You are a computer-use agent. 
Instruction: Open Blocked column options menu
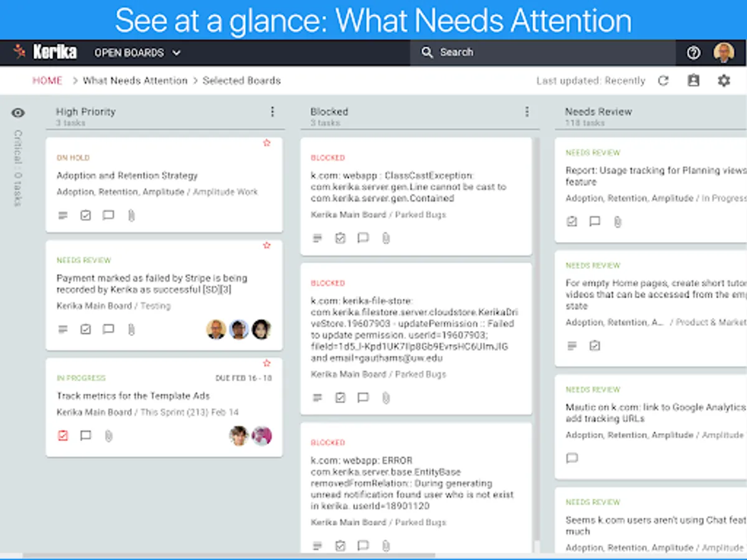527,112
